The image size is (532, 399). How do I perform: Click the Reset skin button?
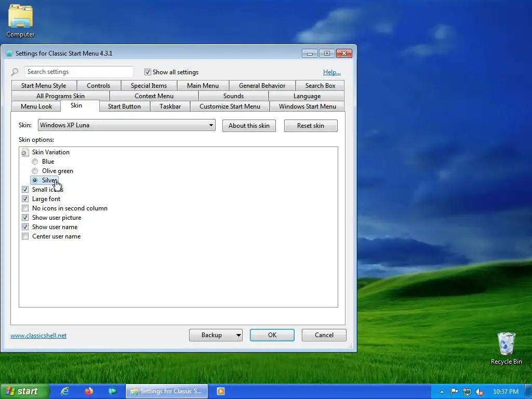pyautogui.click(x=311, y=126)
